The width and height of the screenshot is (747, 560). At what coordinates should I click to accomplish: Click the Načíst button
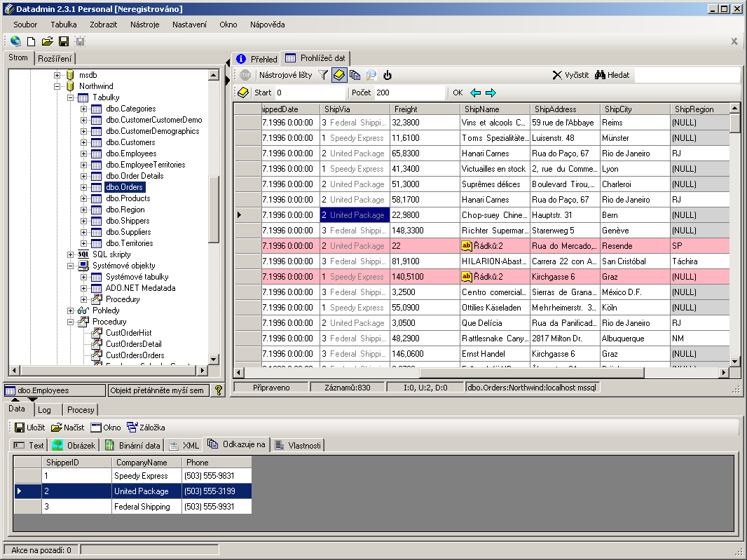[x=68, y=428]
